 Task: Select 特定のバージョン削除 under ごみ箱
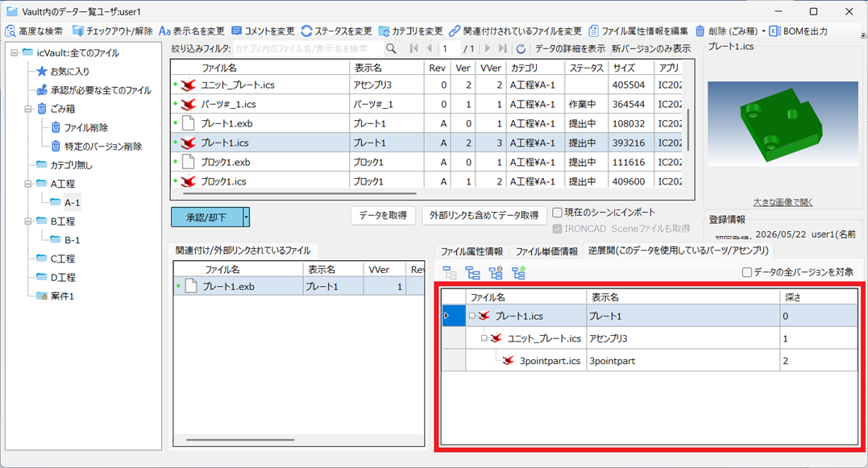(x=97, y=147)
